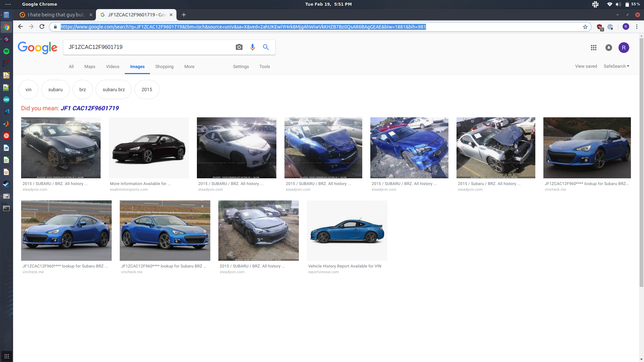Open the Chrome three-dot menu
Screen dimensions: 644x362
click(x=637, y=26)
